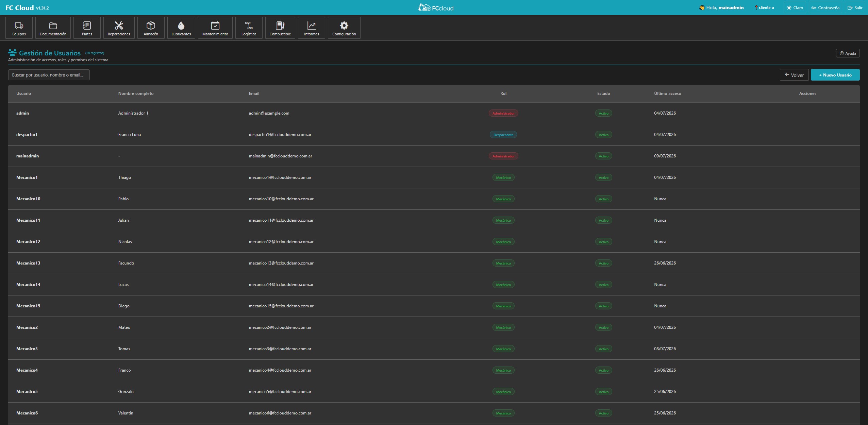Viewport: 868px width, 425px height.
Task: Select the mainadmin username in table
Action: click(28, 156)
